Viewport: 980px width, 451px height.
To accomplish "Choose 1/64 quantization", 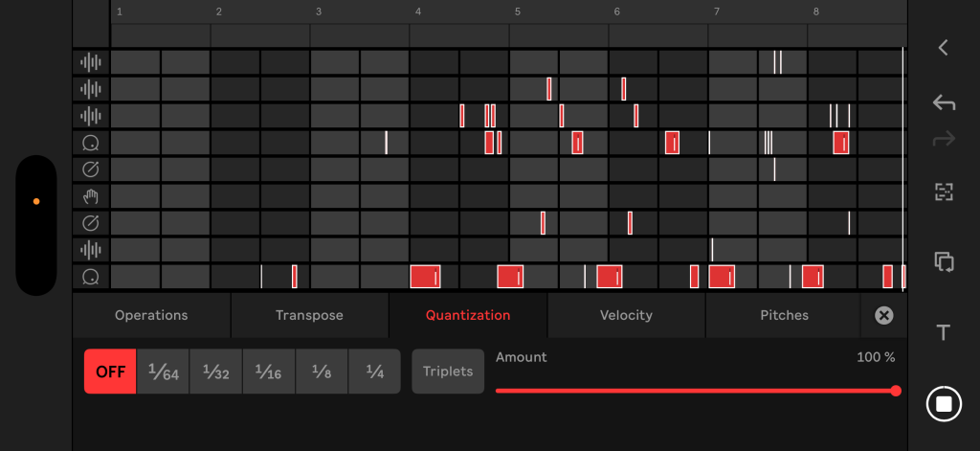I will point(163,372).
